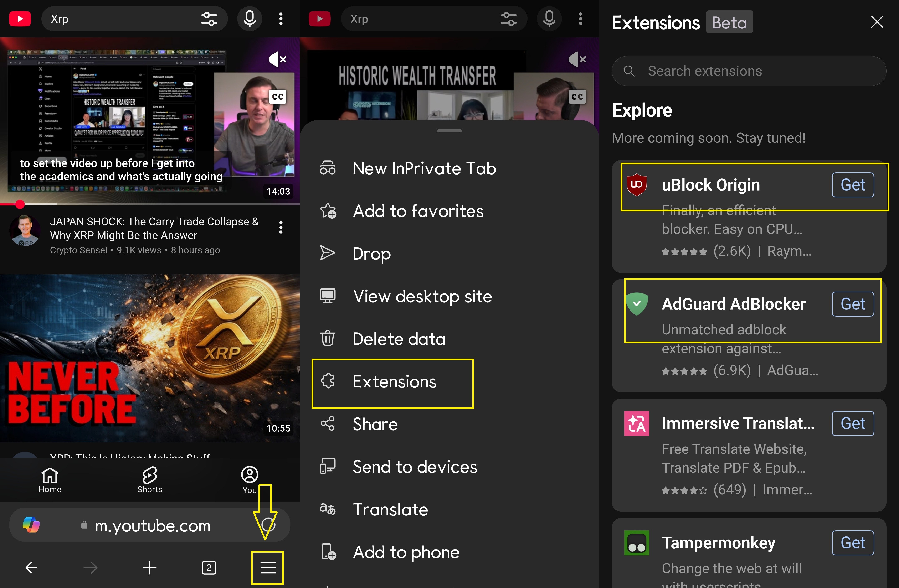Open the dimmed three-dot menu above the sheet

coord(581,19)
